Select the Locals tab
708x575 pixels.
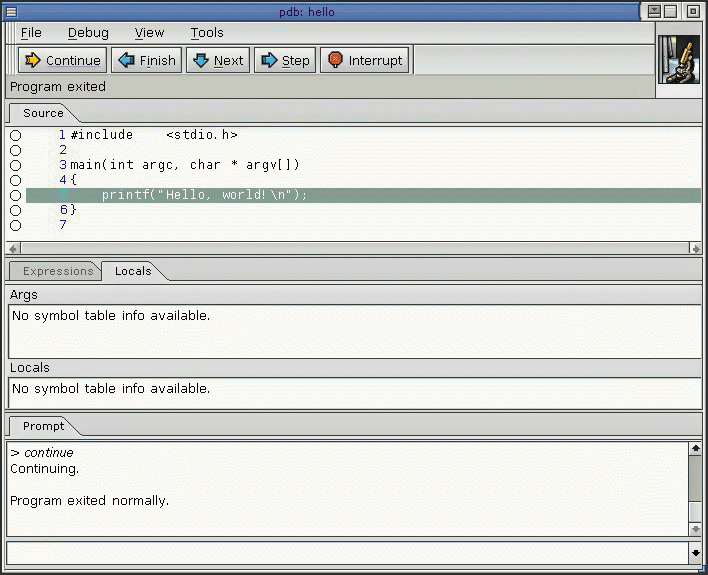pyautogui.click(x=132, y=271)
